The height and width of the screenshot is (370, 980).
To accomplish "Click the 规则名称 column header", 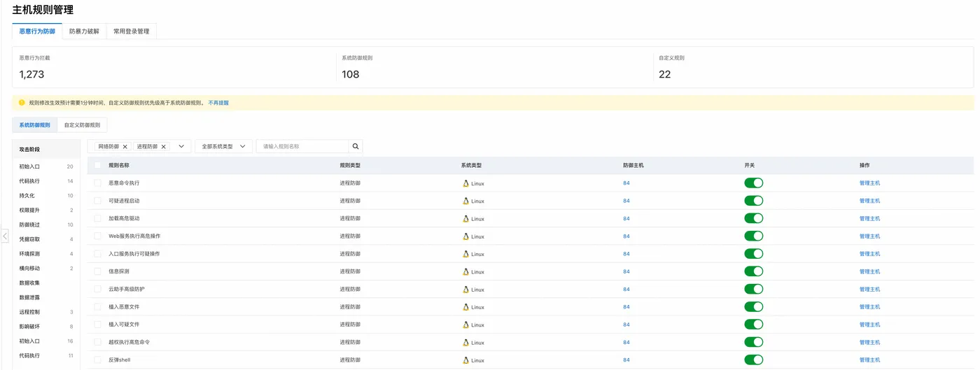I will 119,165.
